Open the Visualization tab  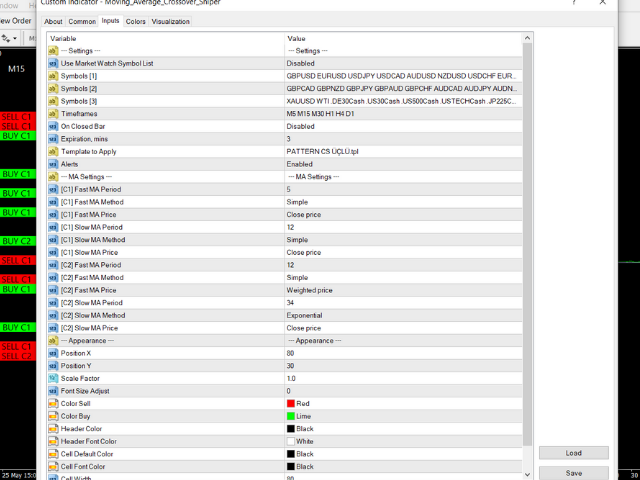click(170, 22)
